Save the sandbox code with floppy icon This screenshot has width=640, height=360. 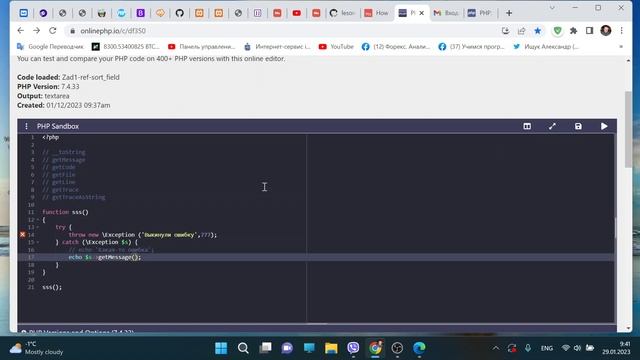(x=578, y=127)
